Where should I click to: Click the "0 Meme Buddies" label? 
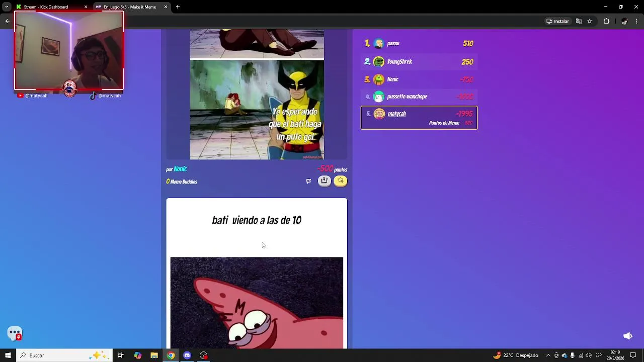point(182,182)
